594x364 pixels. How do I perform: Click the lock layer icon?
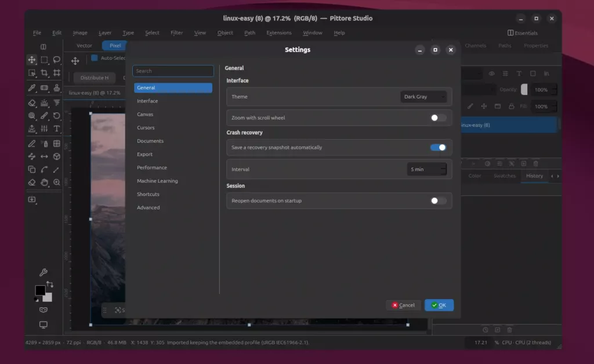pyautogui.click(x=512, y=106)
